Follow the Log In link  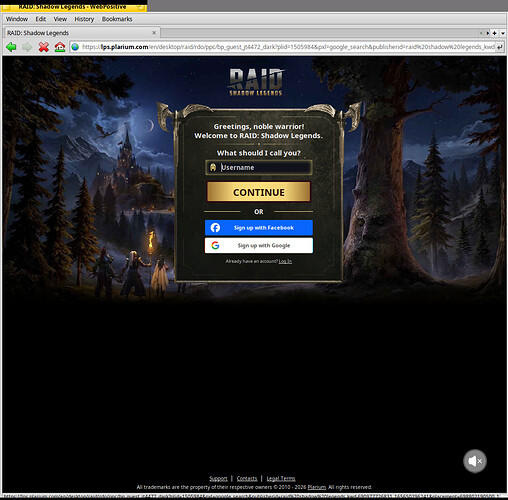tap(285, 261)
